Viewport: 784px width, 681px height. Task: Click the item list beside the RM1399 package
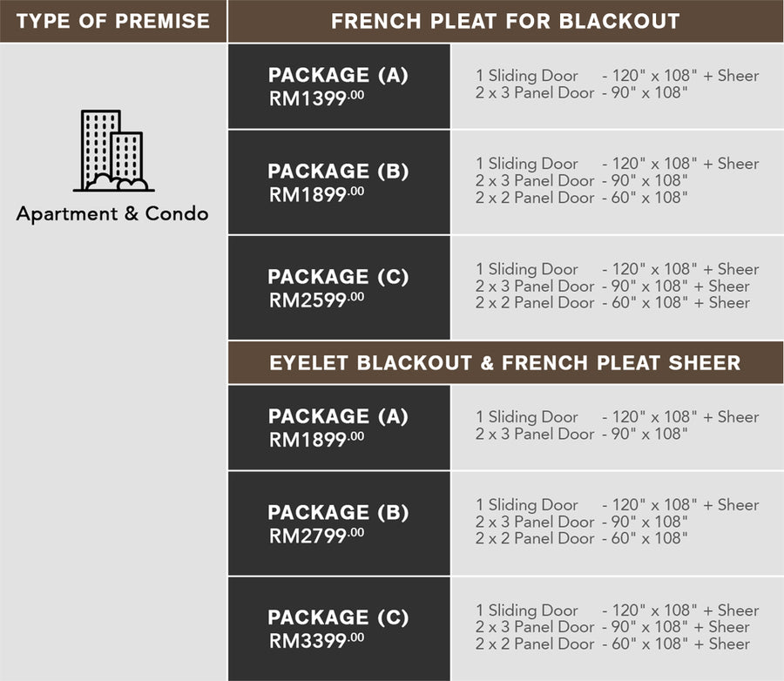(617, 84)
